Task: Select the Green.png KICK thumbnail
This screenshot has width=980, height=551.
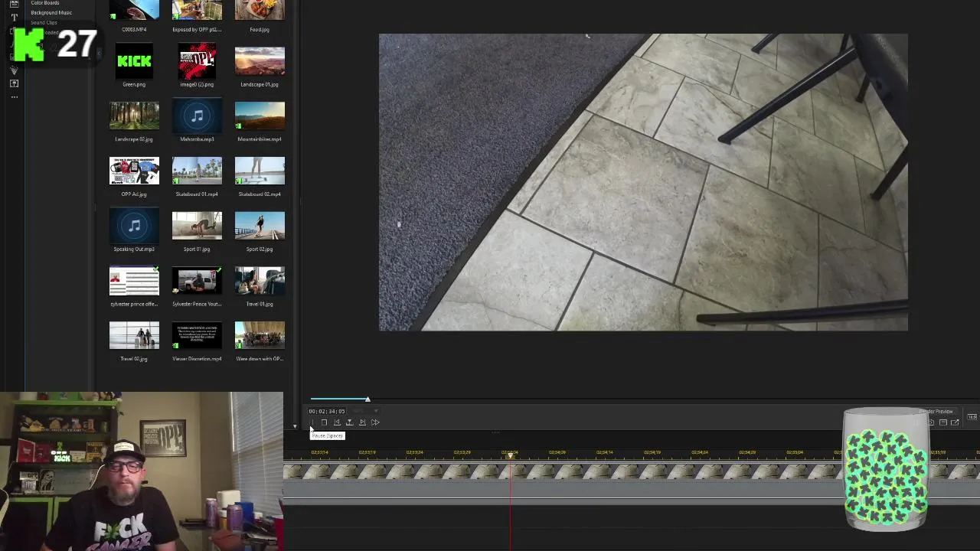Action: pos(134,61)
